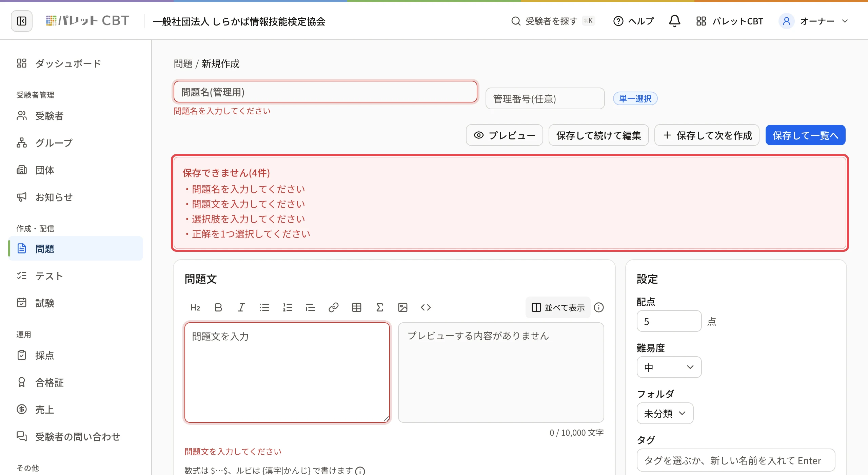Show info about side-by-side display
868x475 pixels.
tap(599, 307)
